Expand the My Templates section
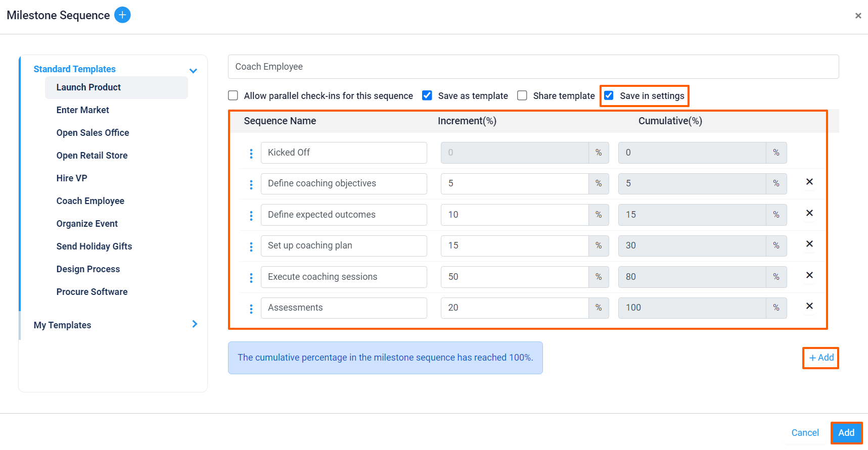 [195, 324]
